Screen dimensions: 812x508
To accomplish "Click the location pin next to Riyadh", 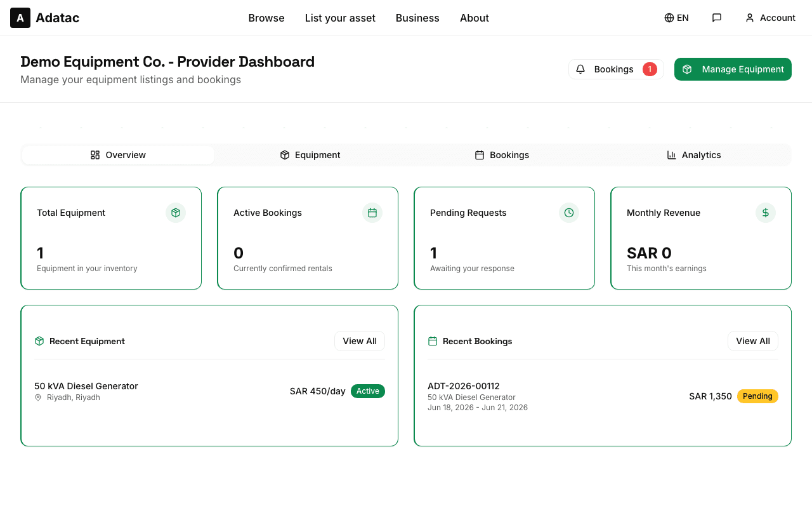I will click(x=38, y=398).
